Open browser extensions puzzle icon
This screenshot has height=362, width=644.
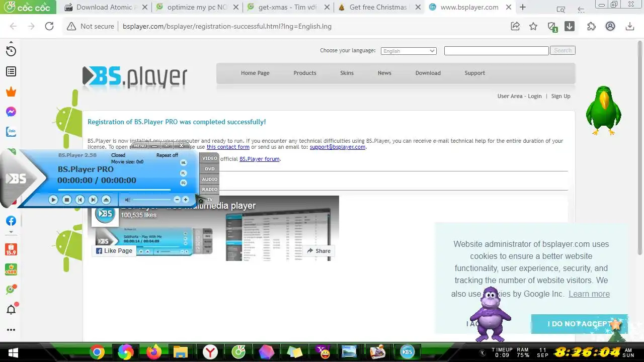point(592,26)
